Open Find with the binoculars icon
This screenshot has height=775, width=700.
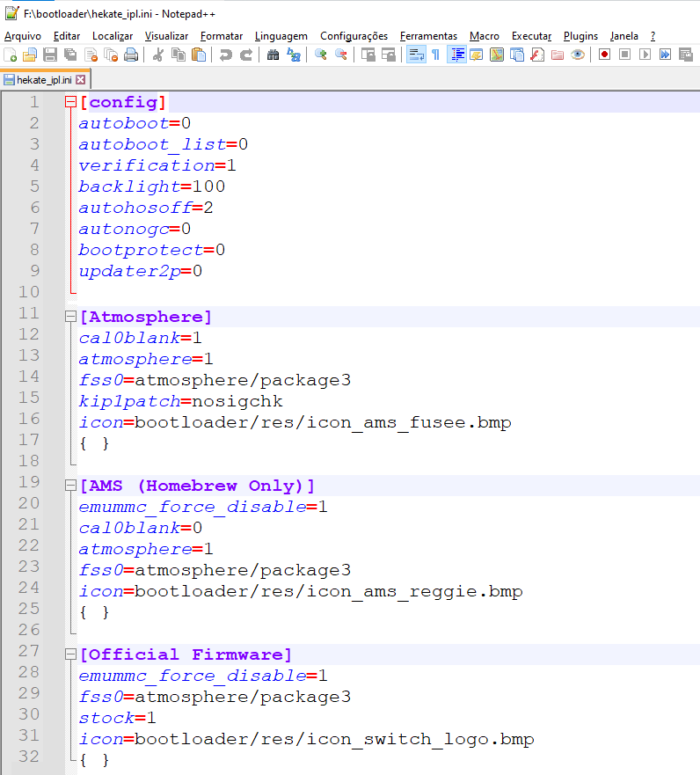point(273,55)
